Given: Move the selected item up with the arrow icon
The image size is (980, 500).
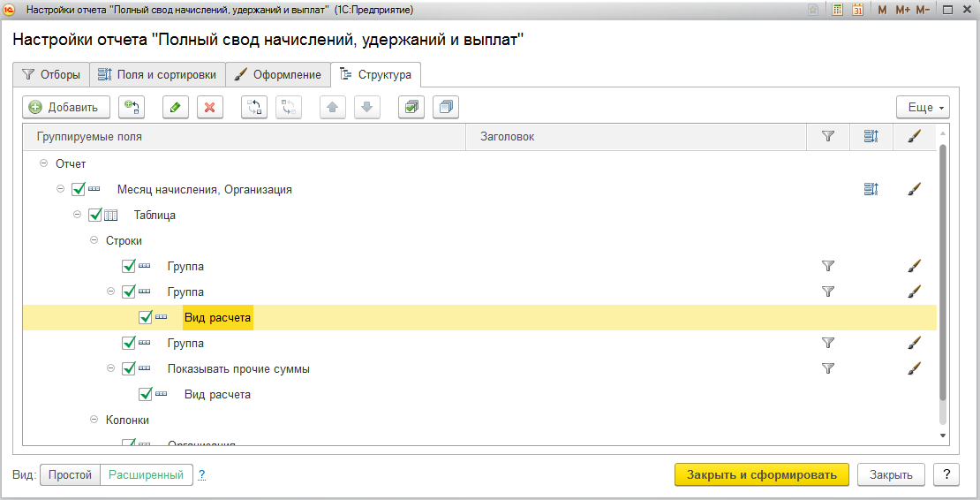Looking at the screenshot, I should tap(333, 107).
